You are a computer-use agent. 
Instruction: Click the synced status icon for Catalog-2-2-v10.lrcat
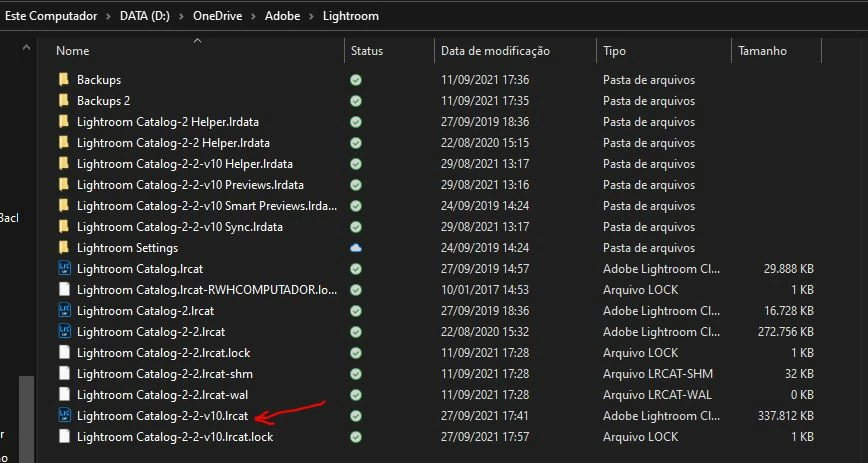(356, 416)
